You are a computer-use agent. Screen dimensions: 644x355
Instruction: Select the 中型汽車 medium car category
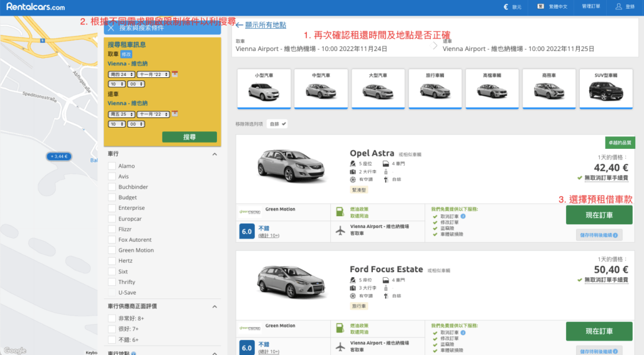pos(321,89)
